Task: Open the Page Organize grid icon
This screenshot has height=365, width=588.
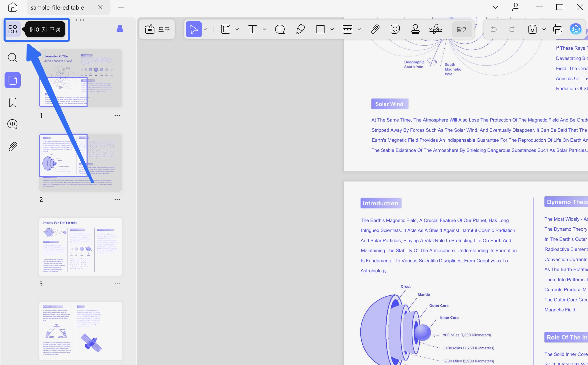Action: [13, 29]
